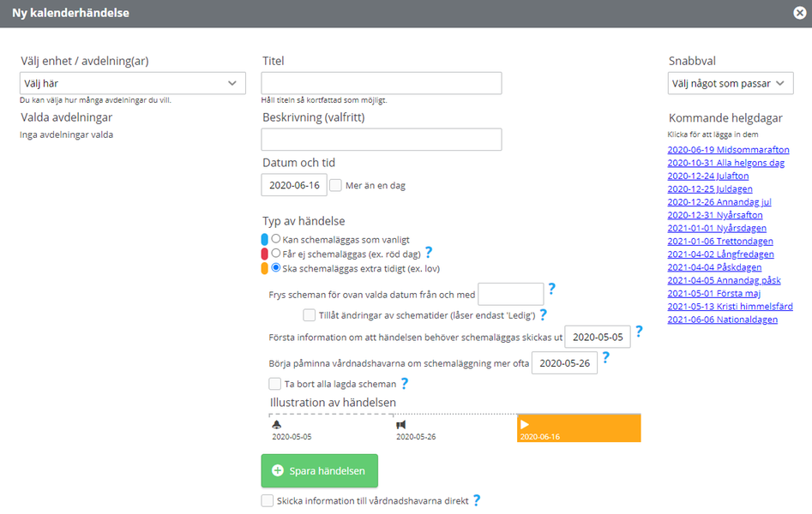Click megaphone icon above 2020-05-26 in illustration
Screen dimensions: 812x514
(401, 425)
